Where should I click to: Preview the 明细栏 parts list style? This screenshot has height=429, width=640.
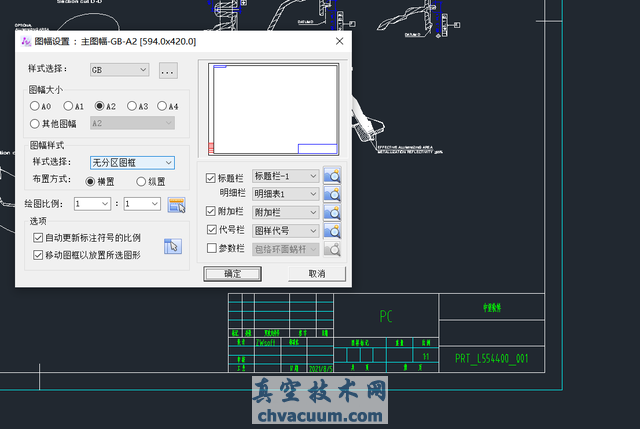pos(332,194)
